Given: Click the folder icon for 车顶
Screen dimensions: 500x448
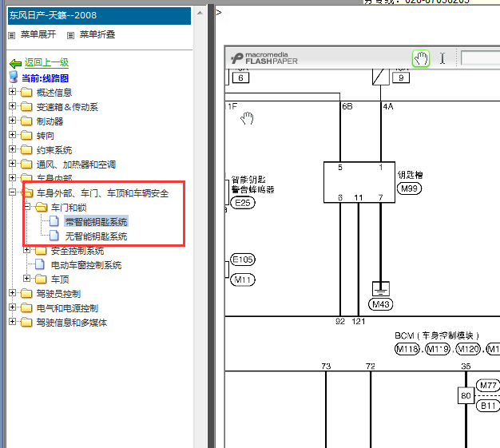Looking at the screenshot, I should pyautogui.click(x=42, y=279).
